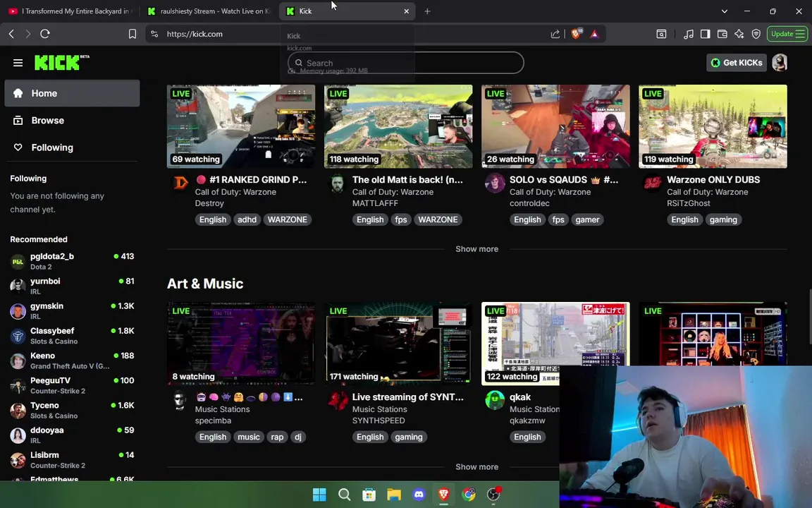Expand the tab list dropdown arrow
Image resolution: width=812 pixels, height=508 pixels.
[x=725, y=11]
